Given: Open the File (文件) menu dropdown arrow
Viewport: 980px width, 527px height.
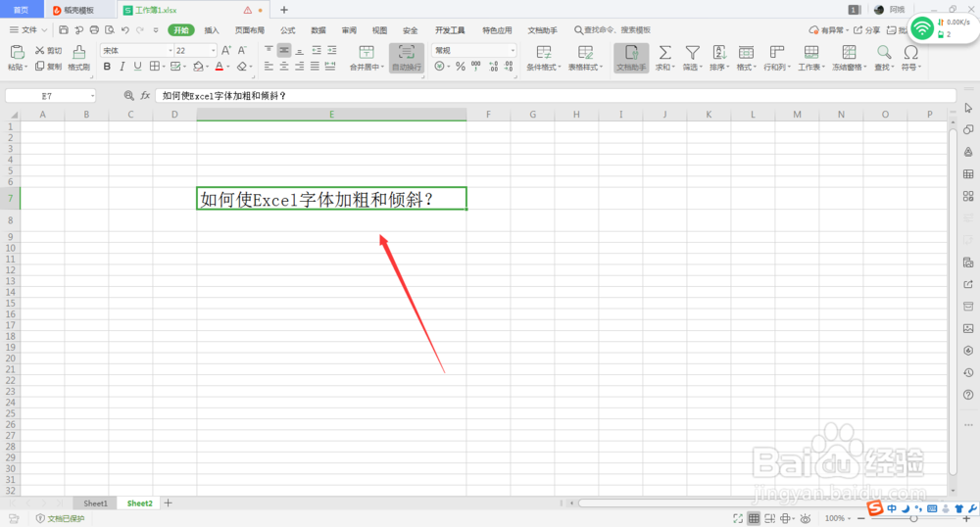Looking at the screenshot, I should [x=44, y=30].
